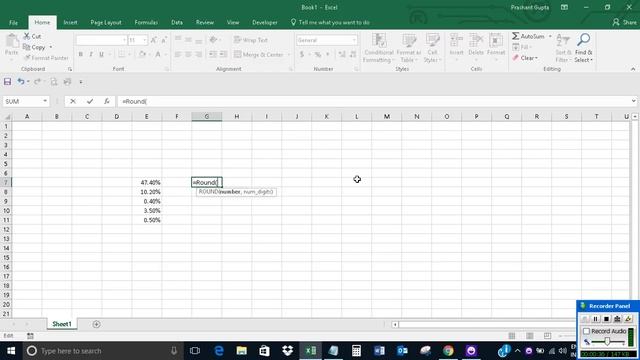The image size is (640, 360).
Task: Click the Format cells icon
Action: (496, 41)
